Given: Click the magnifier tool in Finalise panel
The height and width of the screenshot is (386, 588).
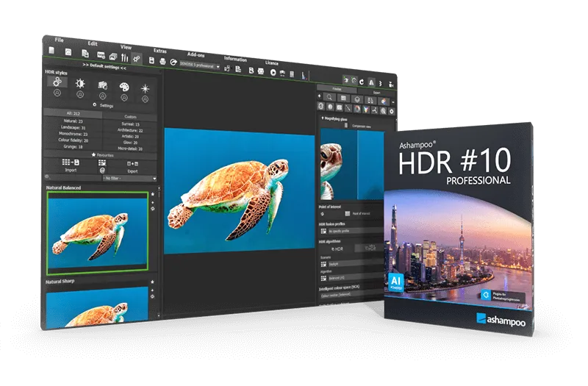Looking at the screenshot, I should pyautogui.click(x=329, y=97).
